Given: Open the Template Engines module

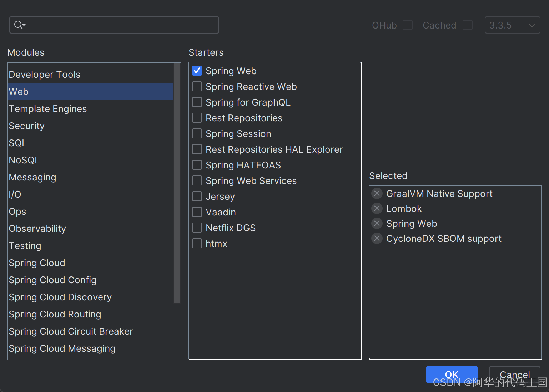Looking at the screenshot, I should (91, 108).
